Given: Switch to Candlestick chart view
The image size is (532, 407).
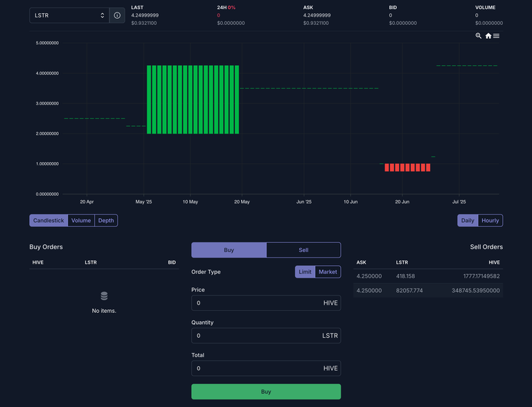Looking at the screenshot, I should pyautogui.click(x=48, y=220).
